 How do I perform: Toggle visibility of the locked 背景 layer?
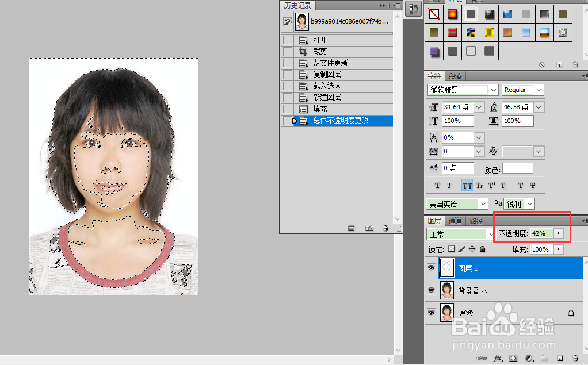[432, 313]
